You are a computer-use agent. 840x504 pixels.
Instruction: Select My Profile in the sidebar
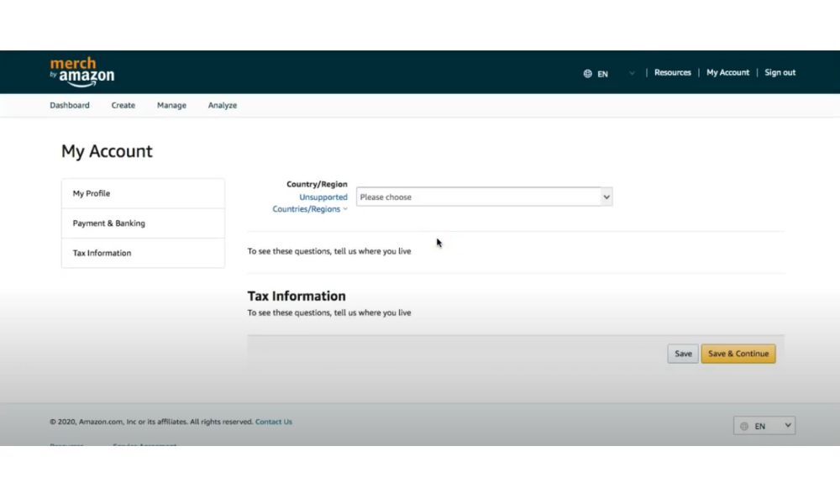143,193
